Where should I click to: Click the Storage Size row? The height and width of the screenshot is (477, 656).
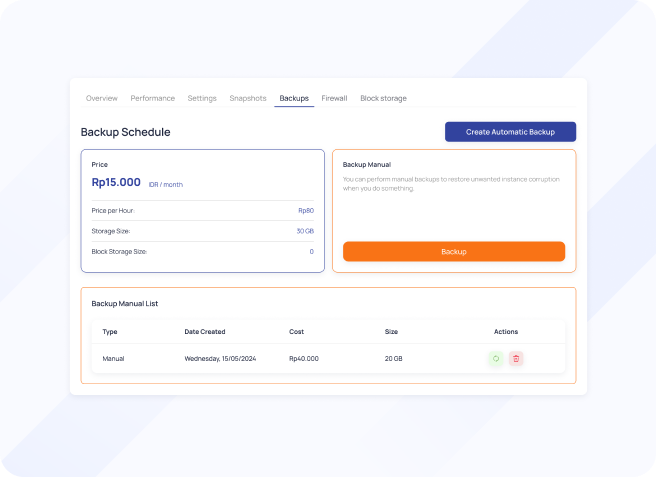pos(202,231)
